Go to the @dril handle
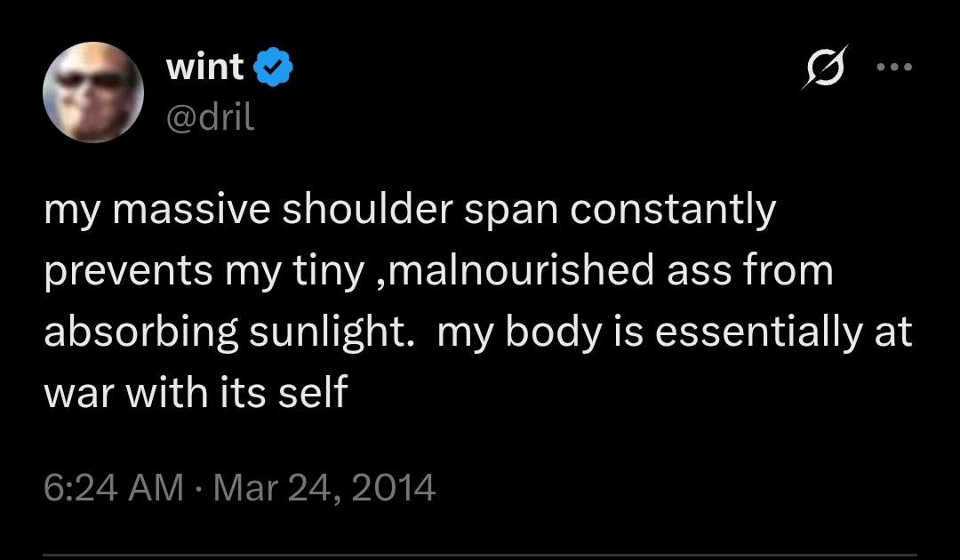Viewport: 960px width, 560px height. coord(210,116)
